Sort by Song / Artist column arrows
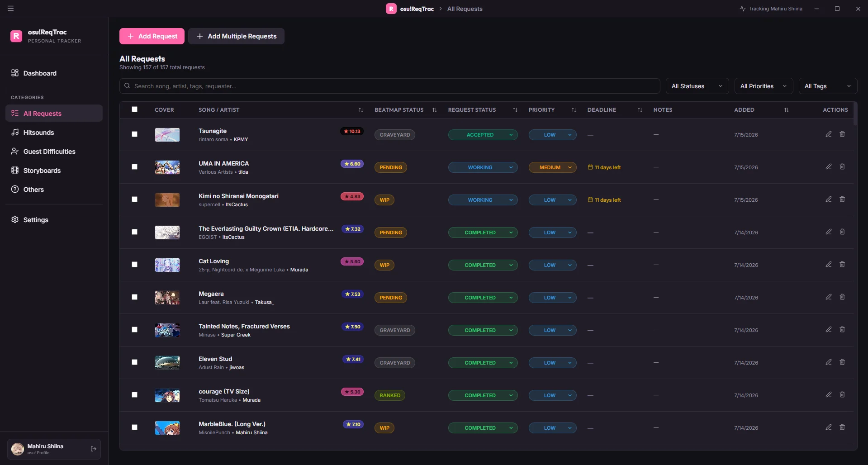 point(361,110)
